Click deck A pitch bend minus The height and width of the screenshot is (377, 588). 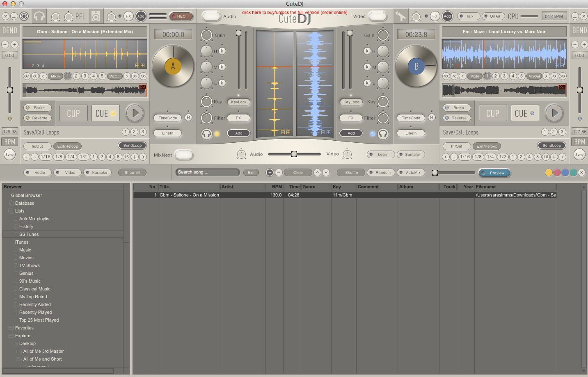(x=5, y=44)
